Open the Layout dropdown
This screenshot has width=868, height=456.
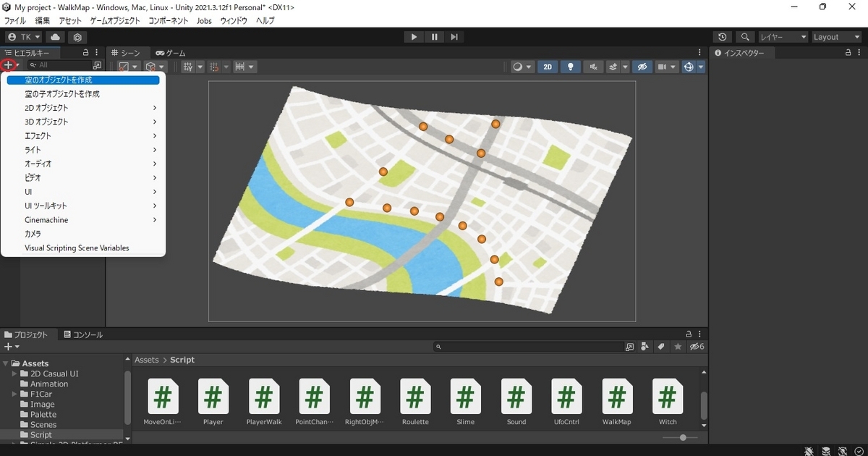[836, 37]
